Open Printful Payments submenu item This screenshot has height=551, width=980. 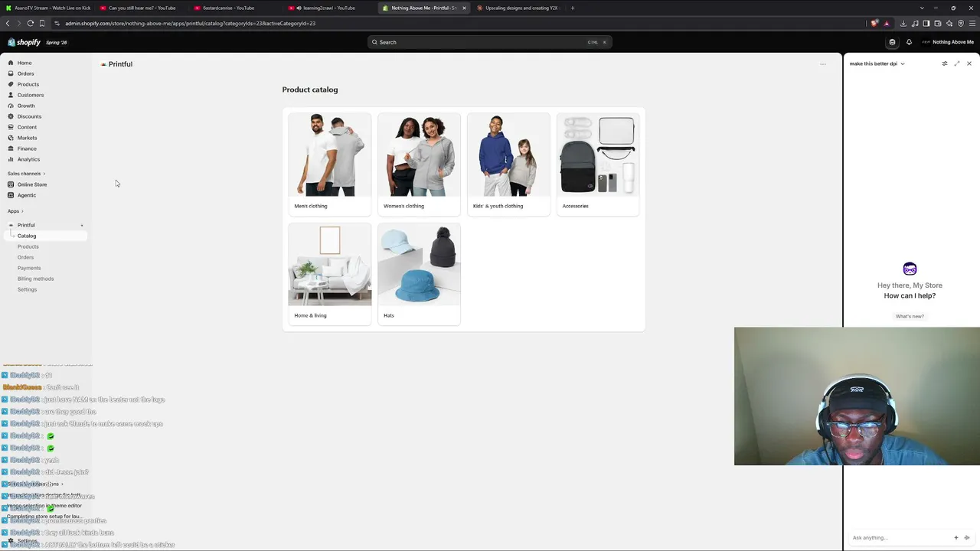tap(29, 268)
